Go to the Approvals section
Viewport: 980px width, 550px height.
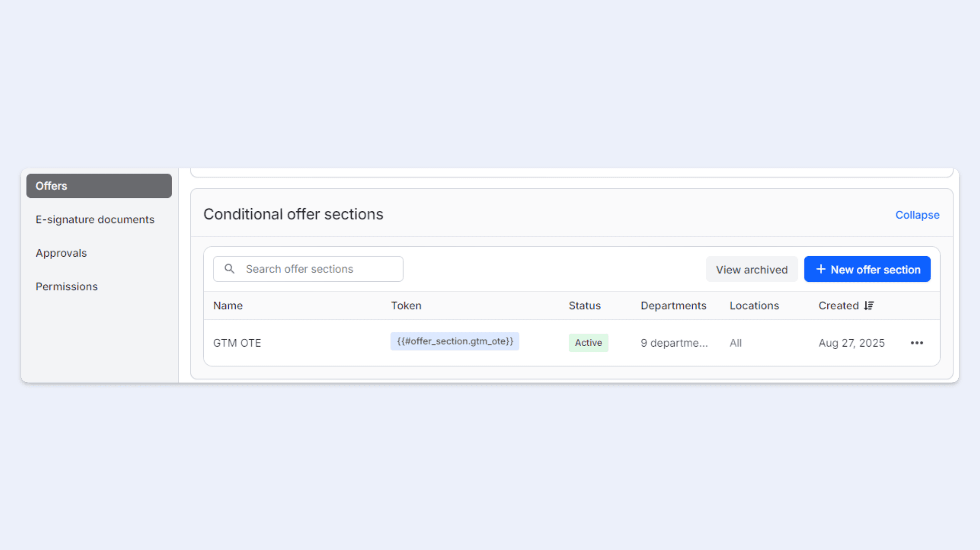click(61, 253)
